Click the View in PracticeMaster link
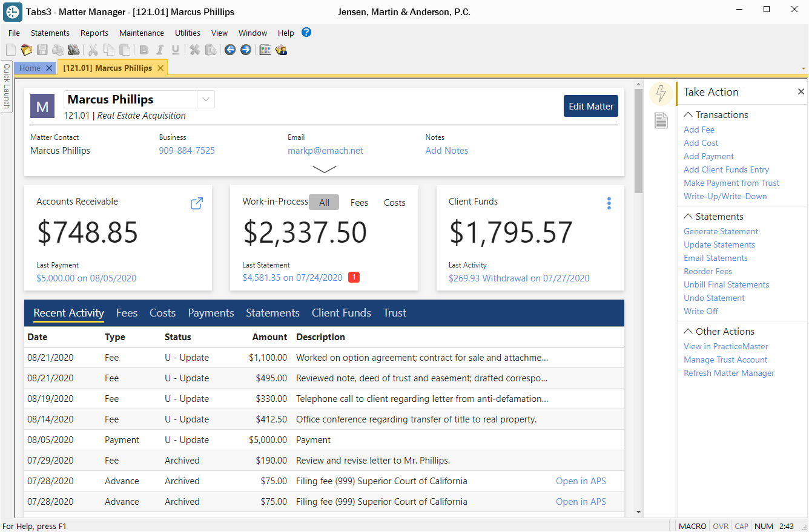 (x=726, y=346)
